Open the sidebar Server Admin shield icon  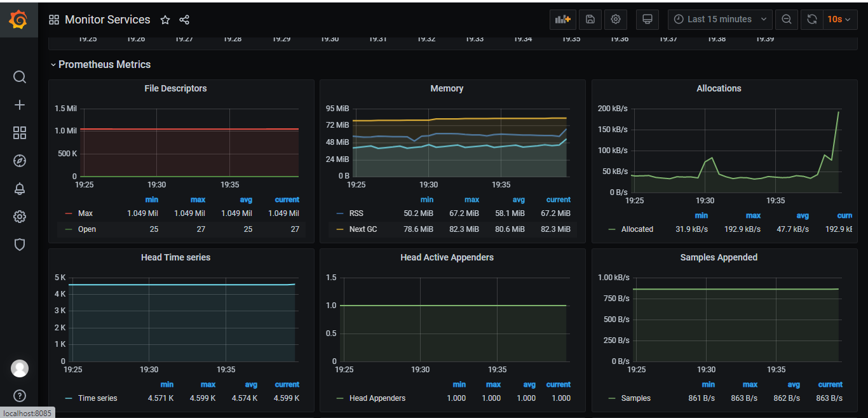click(x=20, y=245)
